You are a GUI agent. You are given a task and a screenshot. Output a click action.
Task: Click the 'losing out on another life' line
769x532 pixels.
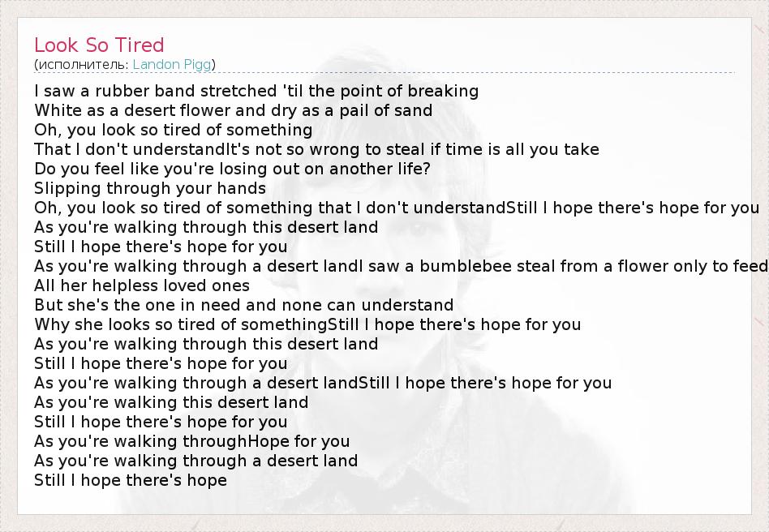pos(232,169)
